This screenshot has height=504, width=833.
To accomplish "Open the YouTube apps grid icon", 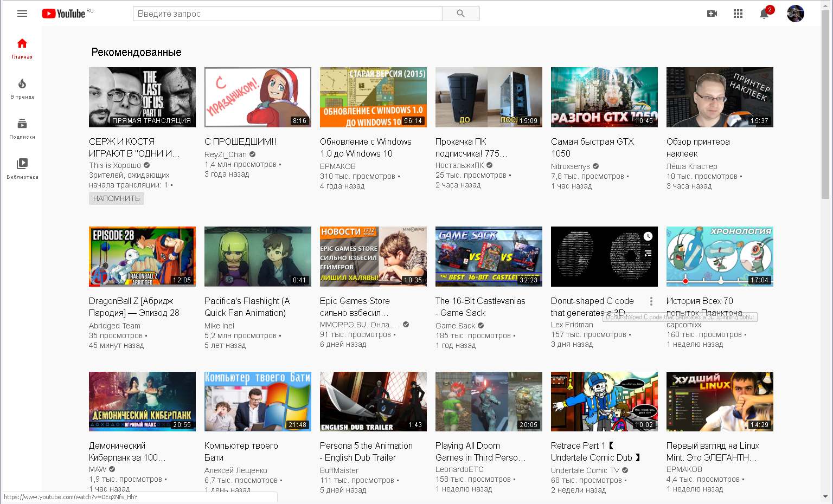I will point(738,14).
